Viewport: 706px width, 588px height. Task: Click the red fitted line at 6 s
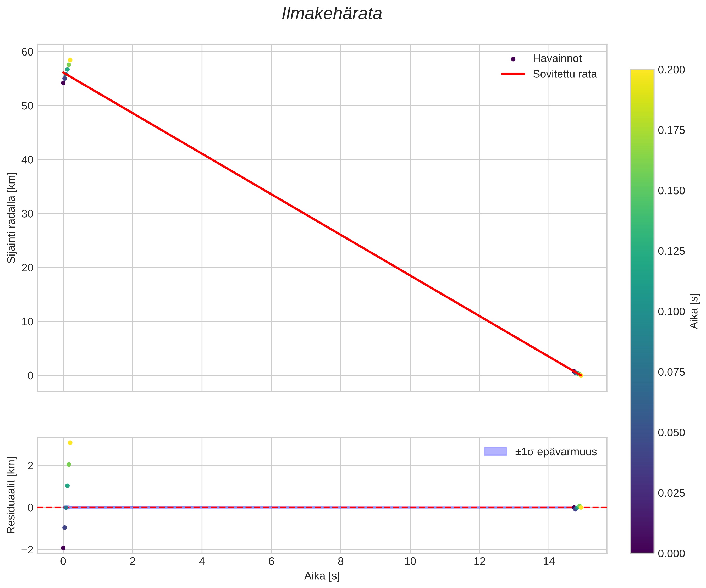point(271,194)
